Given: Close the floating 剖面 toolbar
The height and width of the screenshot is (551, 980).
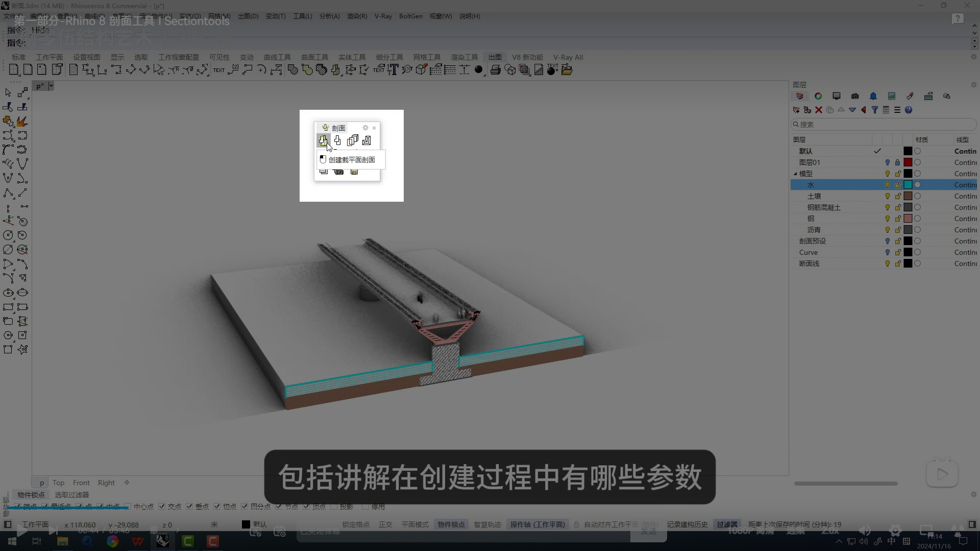Looking at the screenshot, I should click(374, 128).
